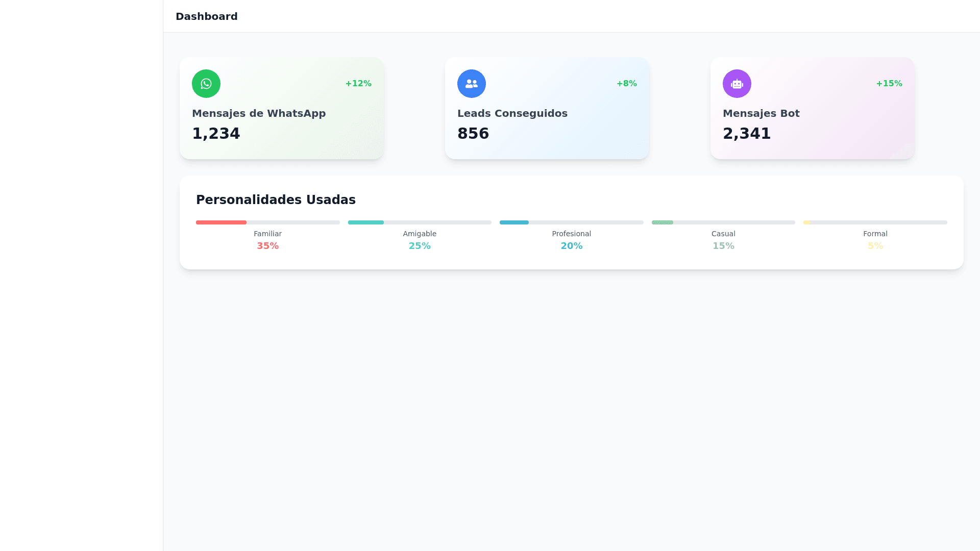Click the blue Leads users icon
Viewport: 980px width, 551px height.
point(471,84)
